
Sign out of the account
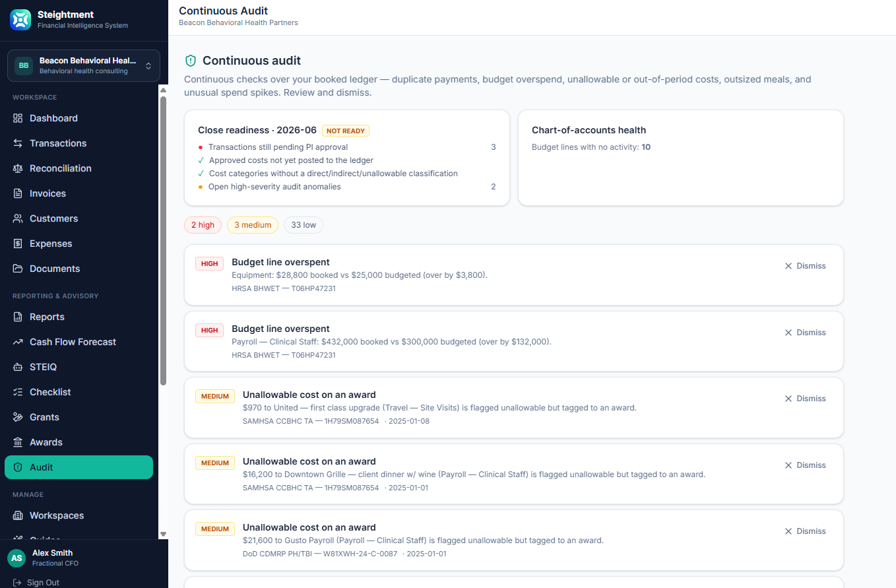(36, 583)
